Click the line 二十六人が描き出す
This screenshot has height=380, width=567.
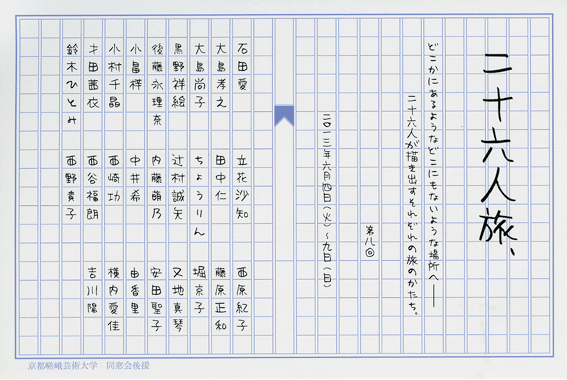click(x=412, y=205)
